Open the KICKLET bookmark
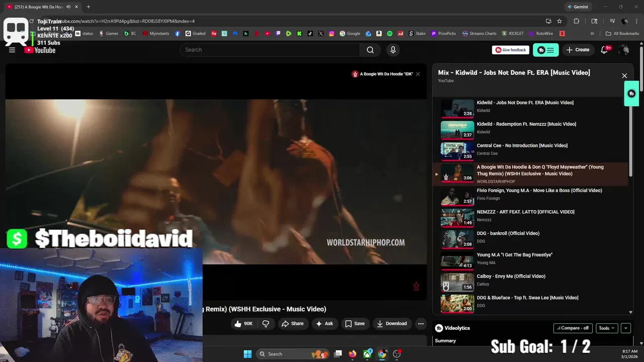Viewport: 644px width, 362px height. (512, 34)
